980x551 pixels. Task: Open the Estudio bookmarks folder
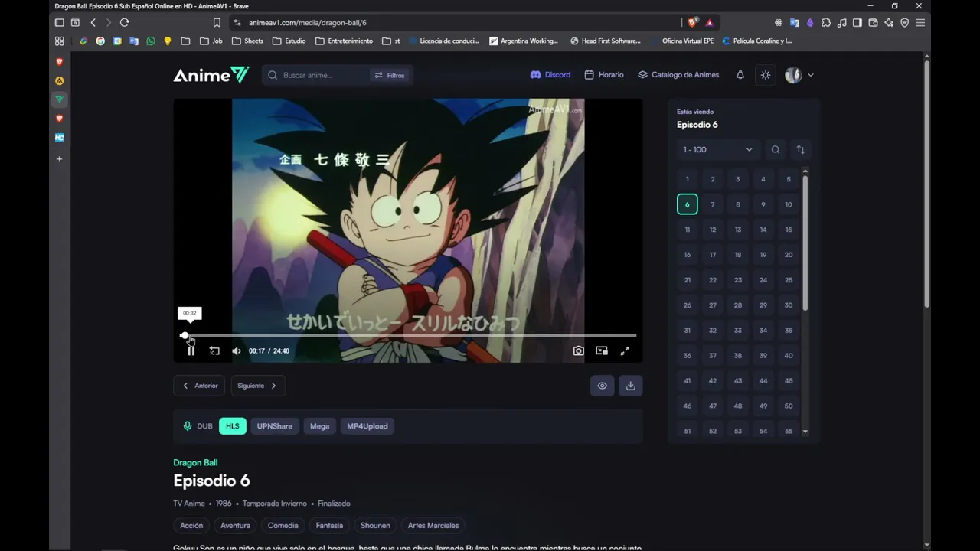(x=289, y=41)
